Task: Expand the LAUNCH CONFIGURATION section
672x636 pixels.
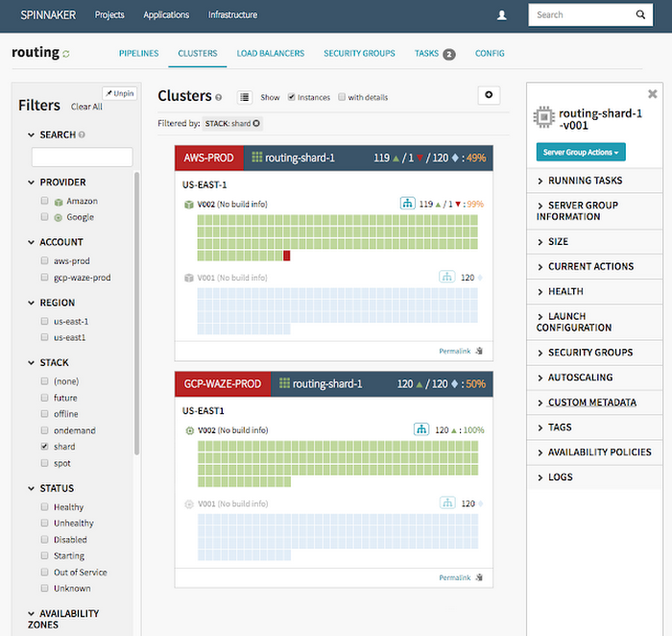Action: pyautogui.click(x=594, y=322)
